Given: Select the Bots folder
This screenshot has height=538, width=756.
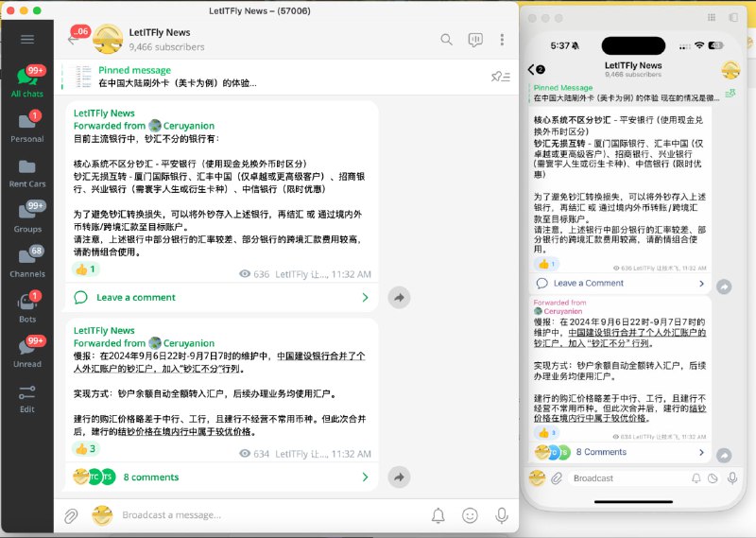Looking at the screenshot, I should click(27, 307).
